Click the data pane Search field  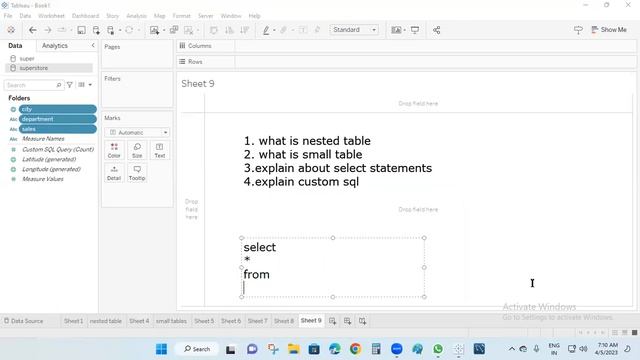(34, 85)
